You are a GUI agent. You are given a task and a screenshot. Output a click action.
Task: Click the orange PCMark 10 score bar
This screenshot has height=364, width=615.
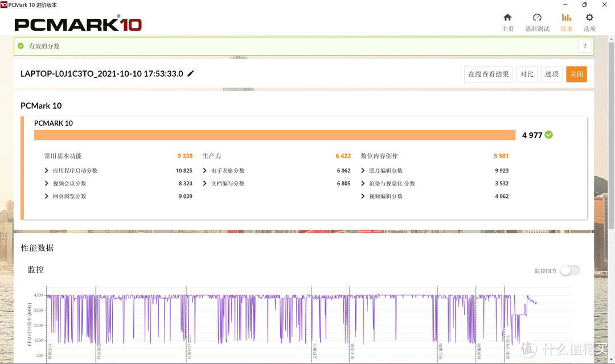pyautogui.click(x=274, y=135)
